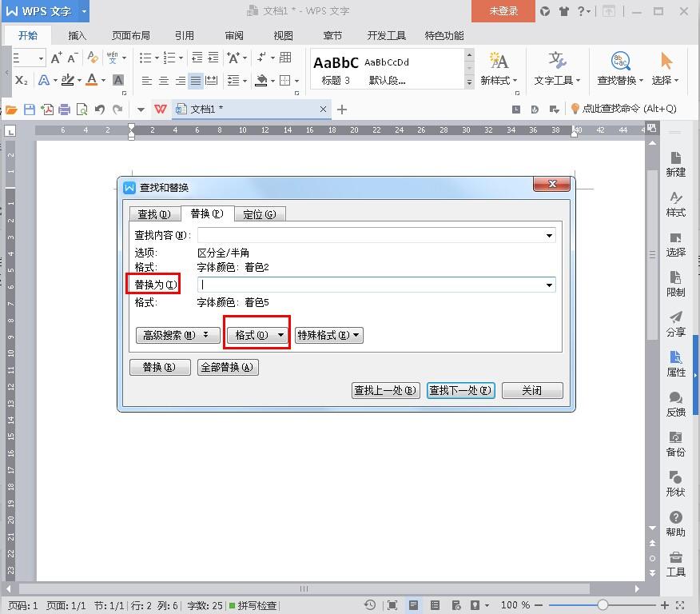Viewport: 700px width, 614px height.
Task: Click the 帮助 sidebar icon
Action: (675, 524)
